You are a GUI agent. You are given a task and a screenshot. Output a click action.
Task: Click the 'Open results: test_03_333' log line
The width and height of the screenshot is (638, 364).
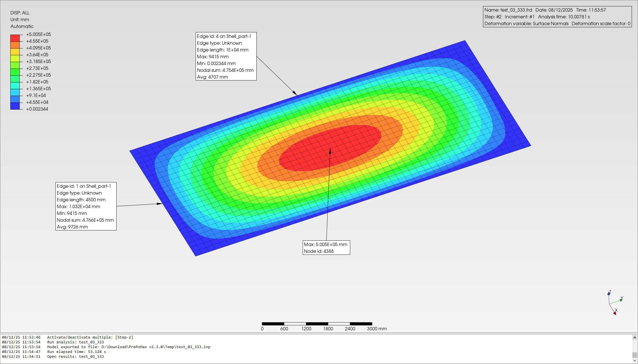pos(75,356)
